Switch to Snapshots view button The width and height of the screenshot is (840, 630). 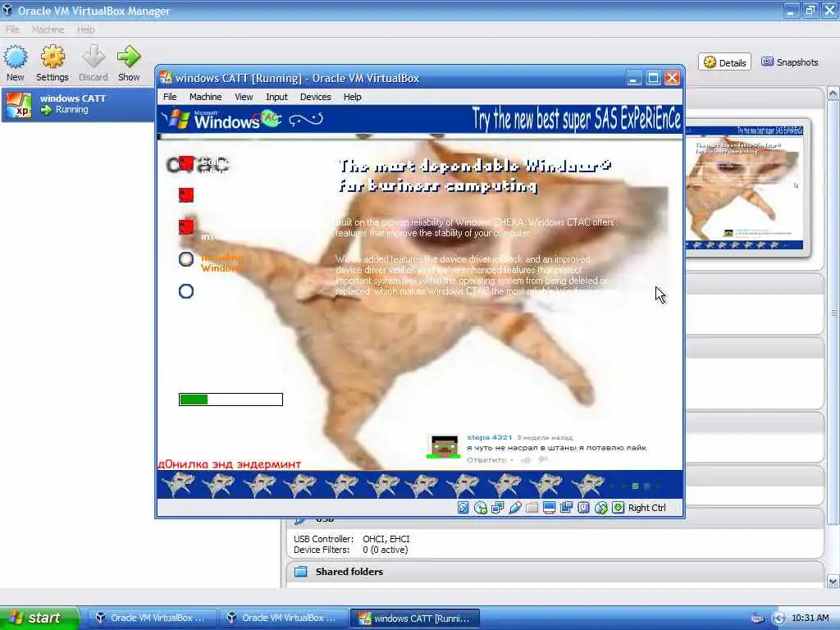click(x=790, y=62)
